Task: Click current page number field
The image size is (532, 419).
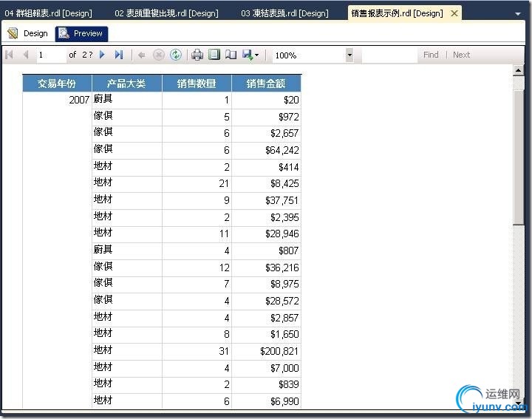Action: (x=51, y=55)
